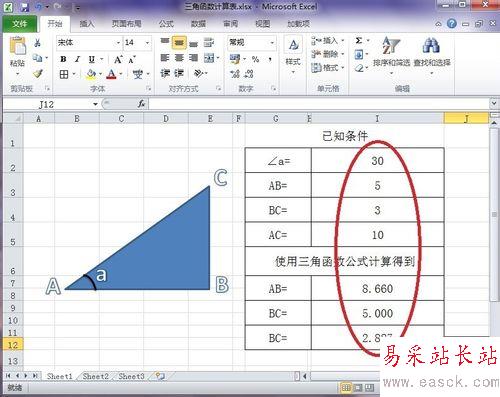Expand the Name Box dropdown arrow
Viewport: 500px width, 397px height.
(95, 104)
